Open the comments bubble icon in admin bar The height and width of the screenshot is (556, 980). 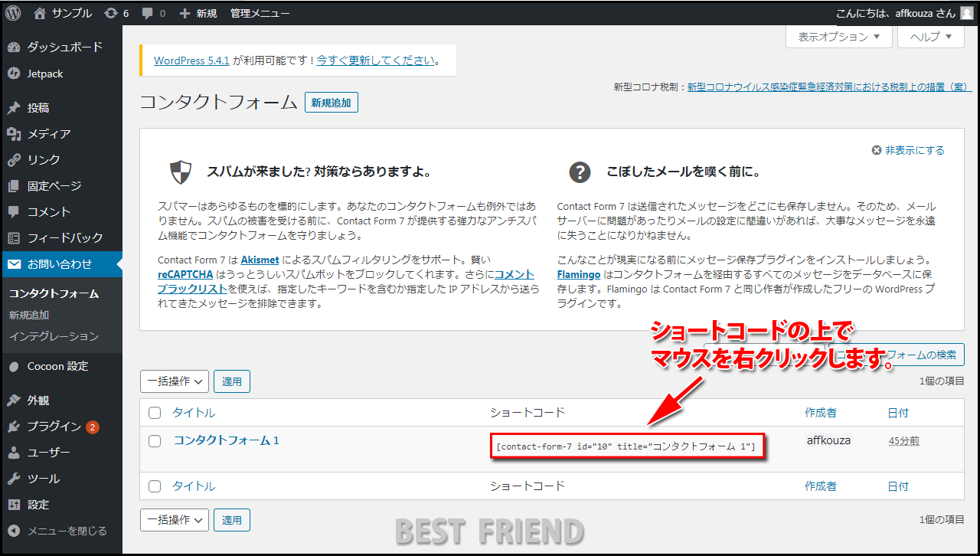point(148,13)
